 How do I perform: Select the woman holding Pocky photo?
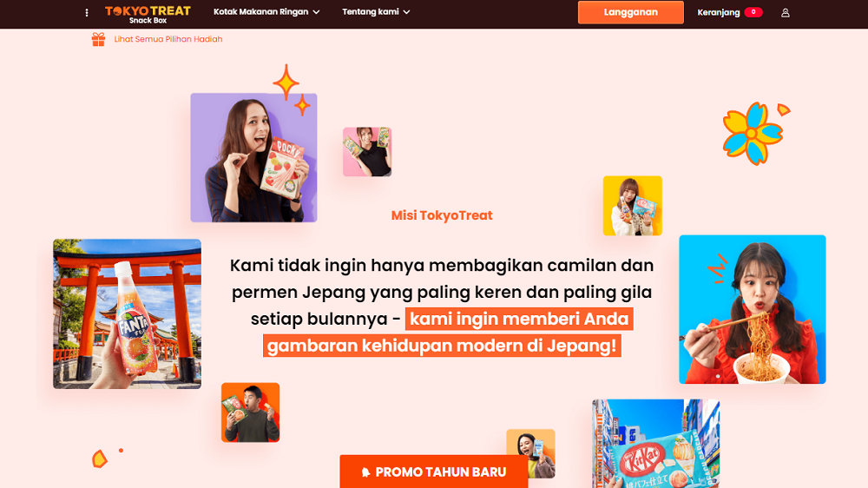point(253,158)
